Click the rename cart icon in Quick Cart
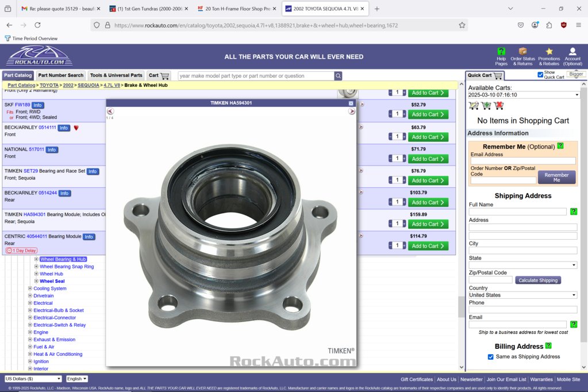The width and height of the screenshot is (588, 392). point(474,106)
